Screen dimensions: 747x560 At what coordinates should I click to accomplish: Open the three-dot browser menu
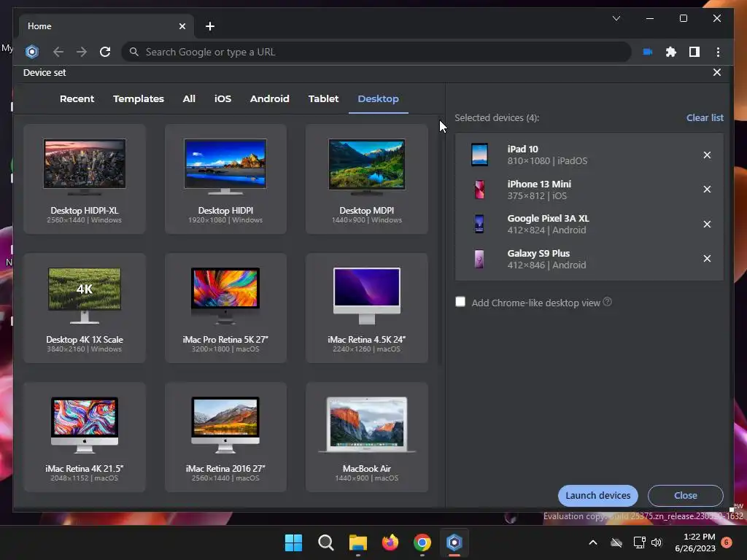[x=718, y=52]
